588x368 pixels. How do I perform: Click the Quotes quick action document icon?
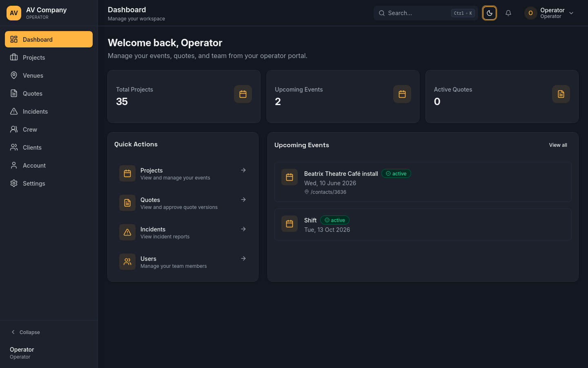point(127,203)
